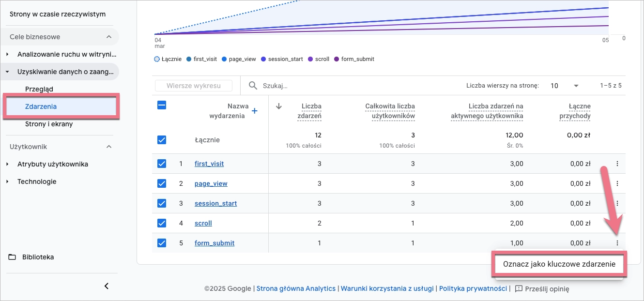Click the plus icon beside Nazwa wydarzenia
644x301 pixels.
coord(255,111)
